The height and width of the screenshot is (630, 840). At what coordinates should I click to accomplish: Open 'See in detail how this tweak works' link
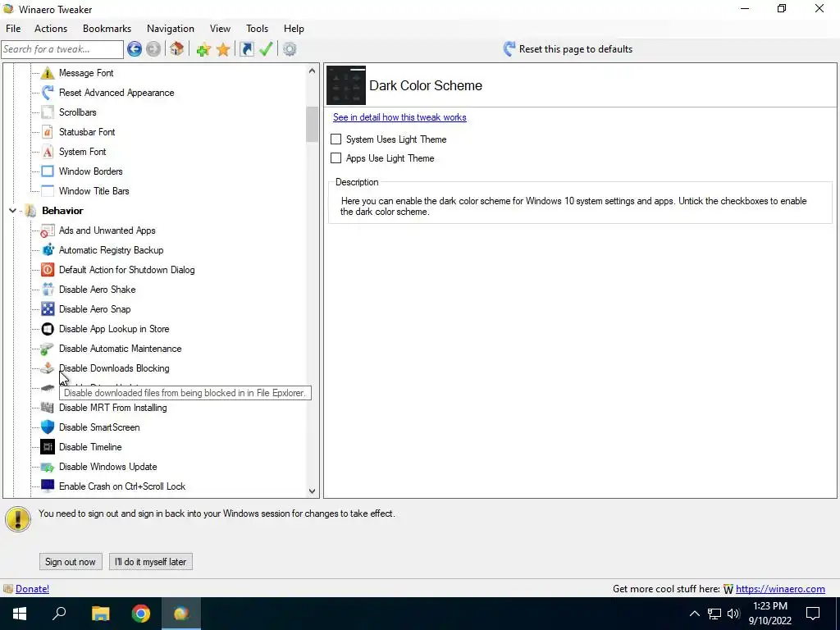(x=399, y=117)
